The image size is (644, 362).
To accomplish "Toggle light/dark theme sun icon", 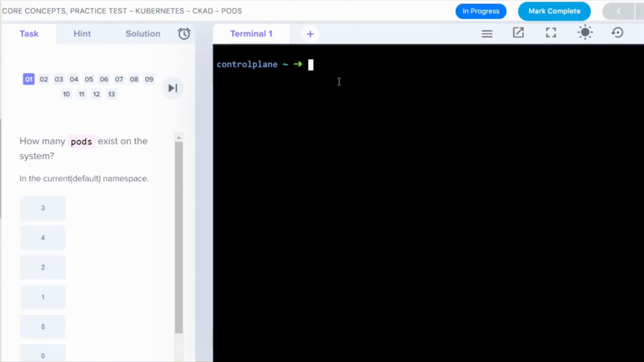I will coord(585,33).
